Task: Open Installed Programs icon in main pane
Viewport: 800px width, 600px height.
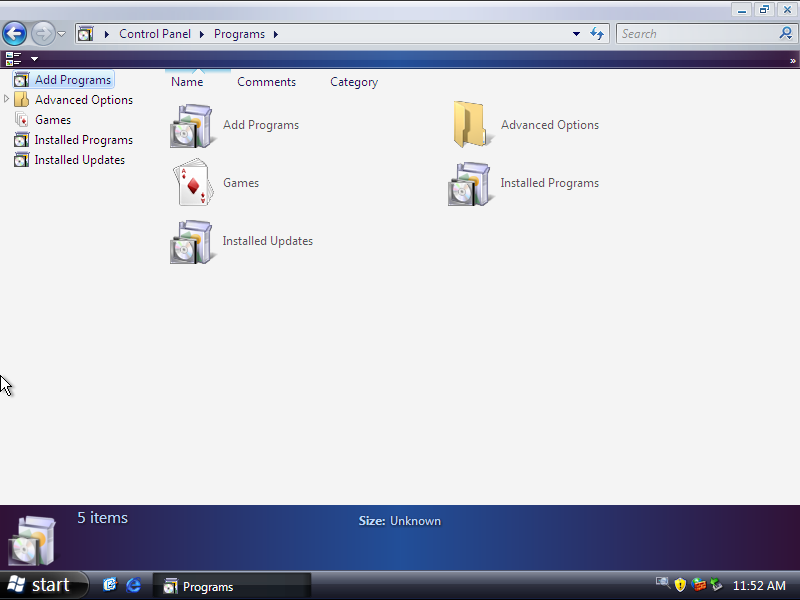Action: 469,184
